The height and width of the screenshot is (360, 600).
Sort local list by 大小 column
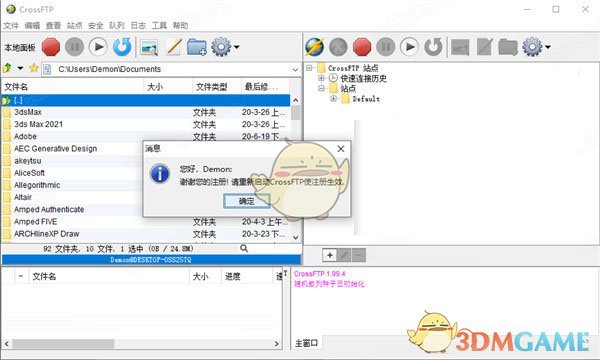click(168, 87)
